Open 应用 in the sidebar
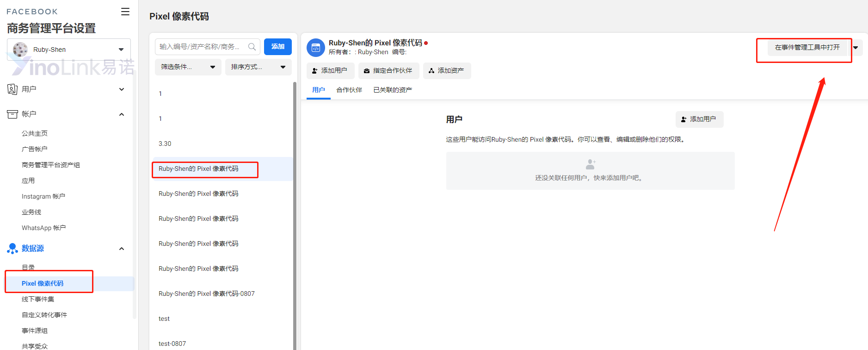 pos(28,181)
